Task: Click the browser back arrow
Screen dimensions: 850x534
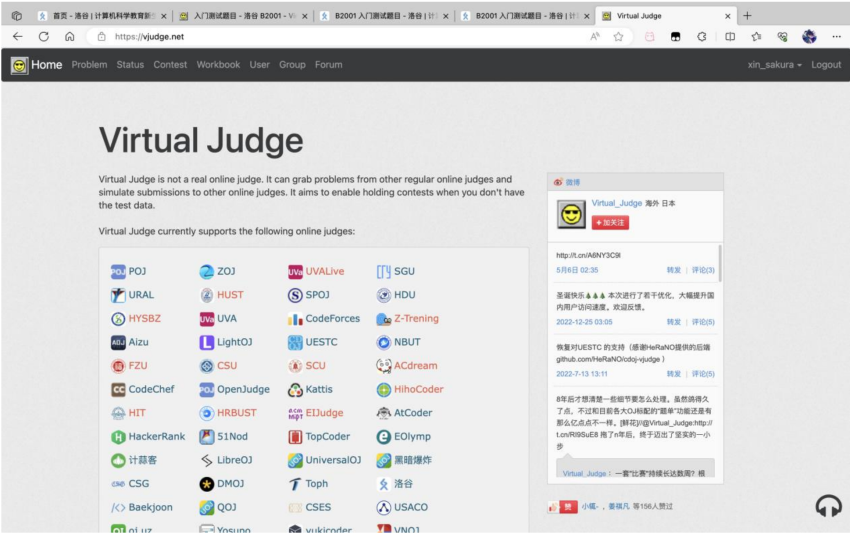Action: [x=18, y=36]
